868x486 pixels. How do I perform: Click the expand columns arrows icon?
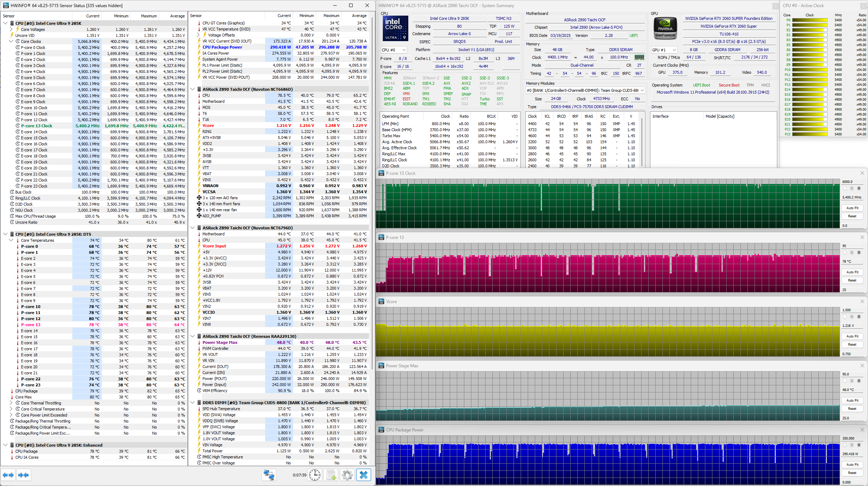[8, 475]
